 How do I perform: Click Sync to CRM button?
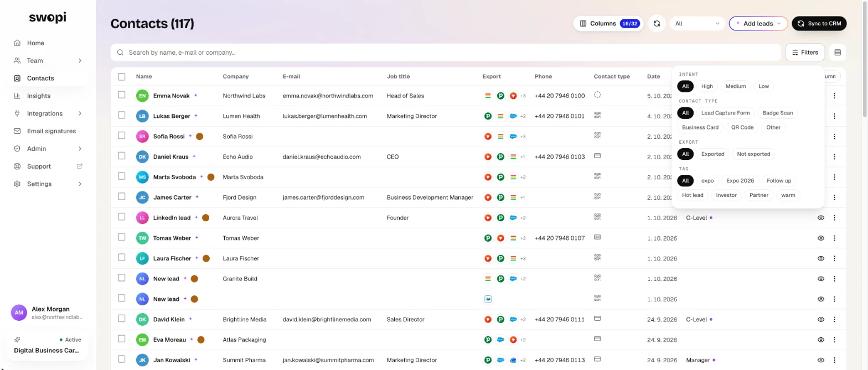click(x=819, y=23)
